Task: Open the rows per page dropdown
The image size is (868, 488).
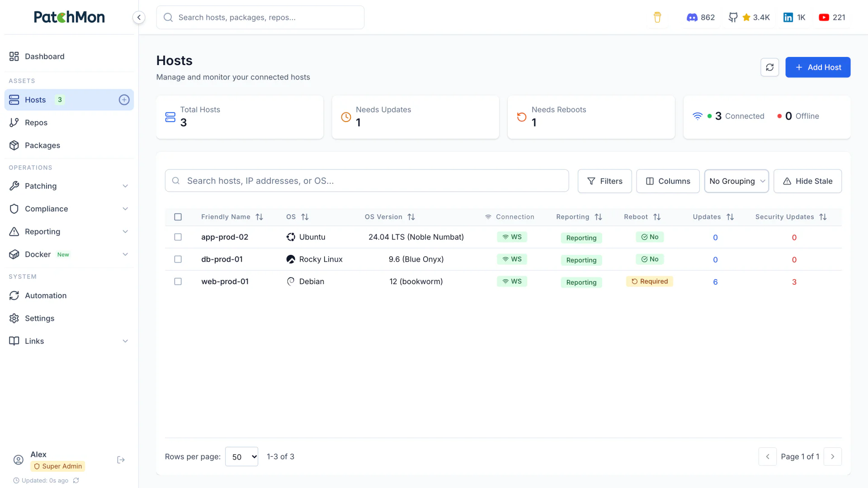Action: click(x=241, y=457)
